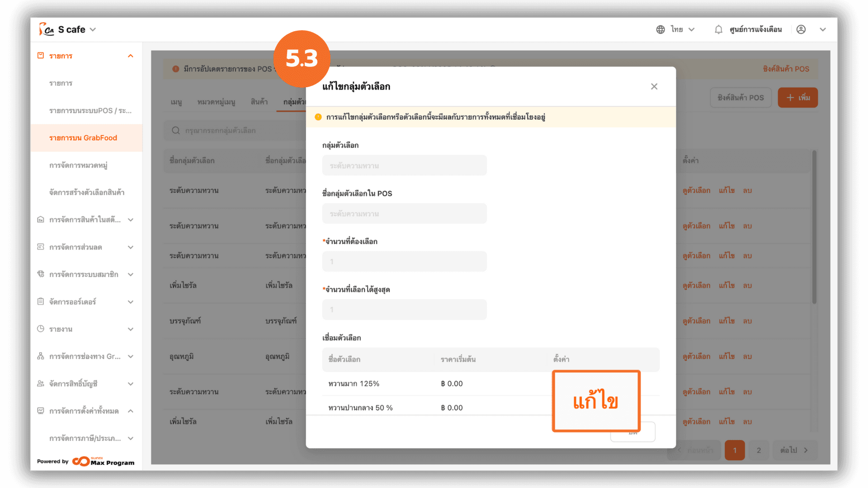
Task: Click the จำนวนที่ต้องเลือก input field
Action: tap(404, 262)
